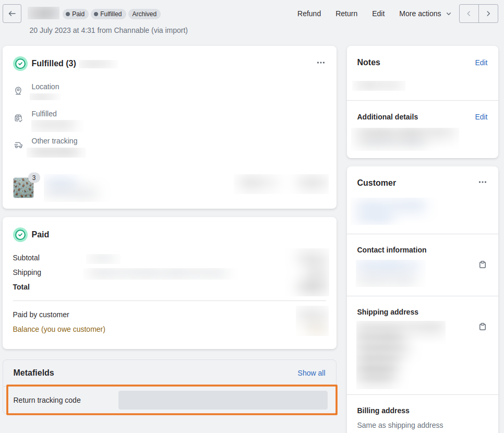
Task: Click the Archived status badge
Action: pos(145,14)
